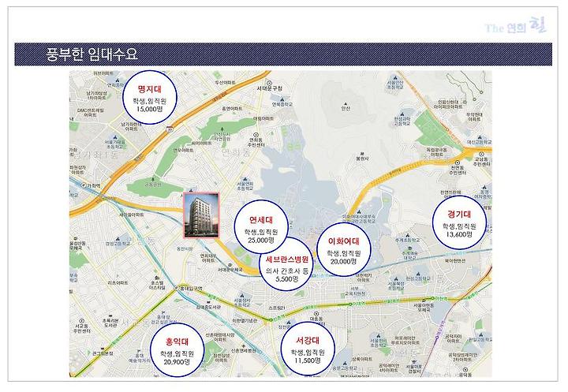Click the building photo thumbnail on the map
The image size is (568, 392).
tap(201, 215)
